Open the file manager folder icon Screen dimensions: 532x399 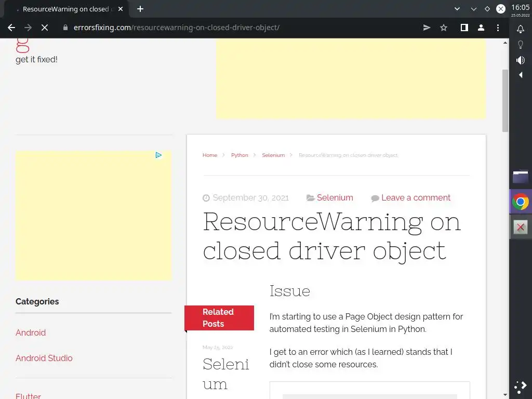[521, 177]
